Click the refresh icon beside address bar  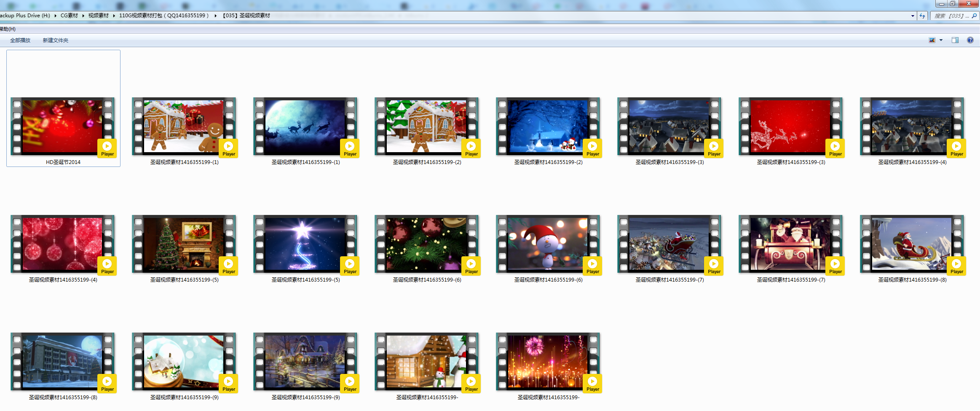tap(922, 16)
